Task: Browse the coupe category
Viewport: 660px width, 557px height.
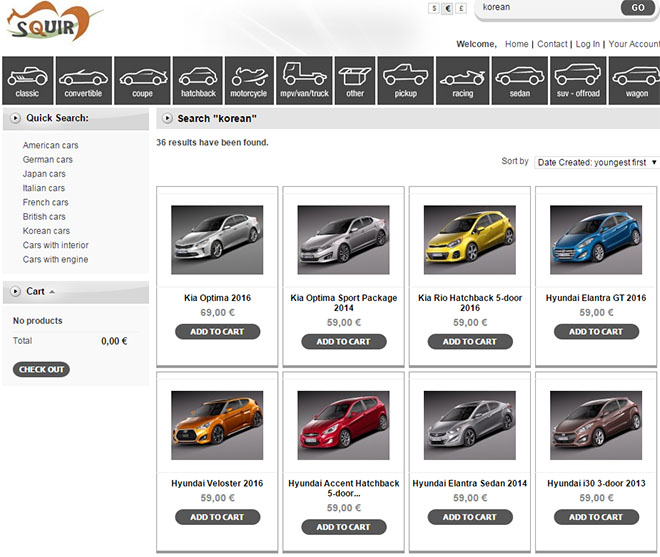Action: tap(142, 80)
